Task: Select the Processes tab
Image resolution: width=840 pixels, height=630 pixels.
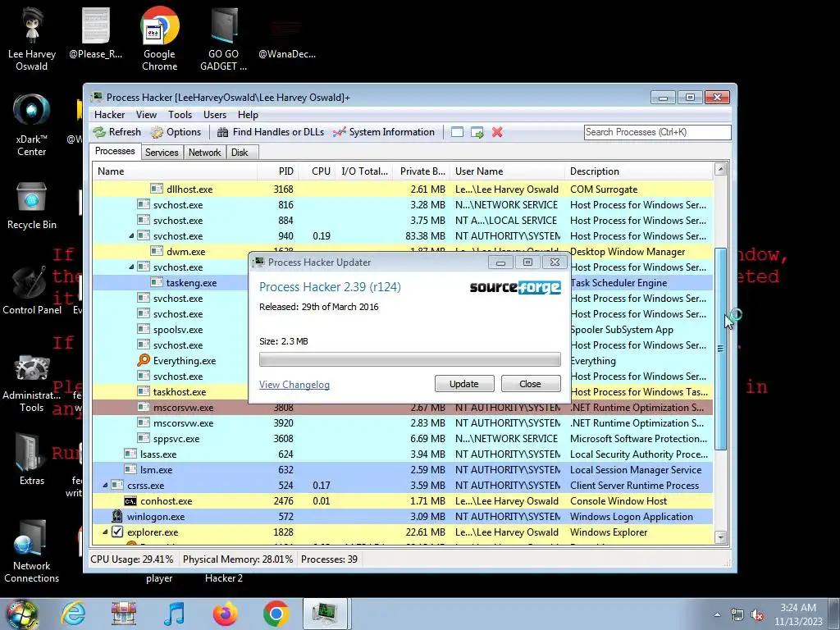Action: 115,151
